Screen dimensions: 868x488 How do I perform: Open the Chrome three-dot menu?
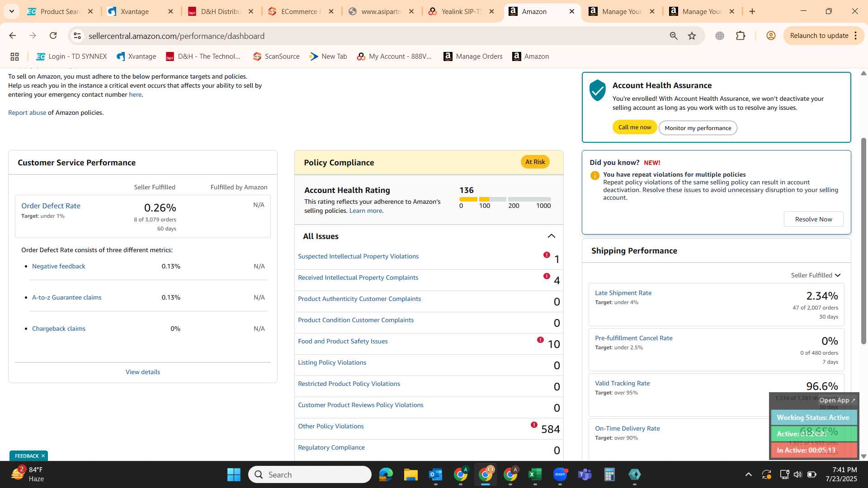(855, 36)
